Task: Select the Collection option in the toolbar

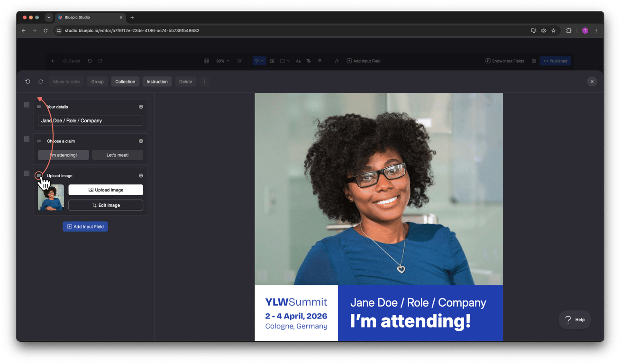Action: (x=125, y=82)
